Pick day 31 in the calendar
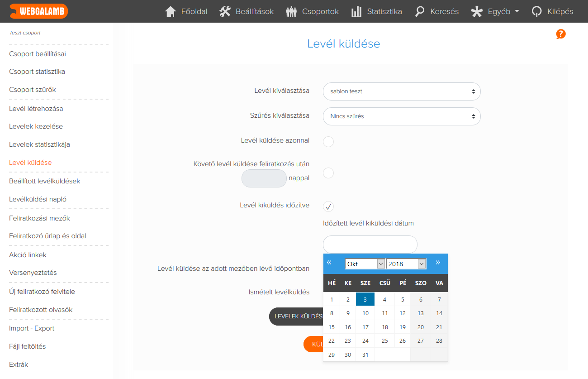The height and width of the screenshot is (379, 588). click(x=365, y=355)
